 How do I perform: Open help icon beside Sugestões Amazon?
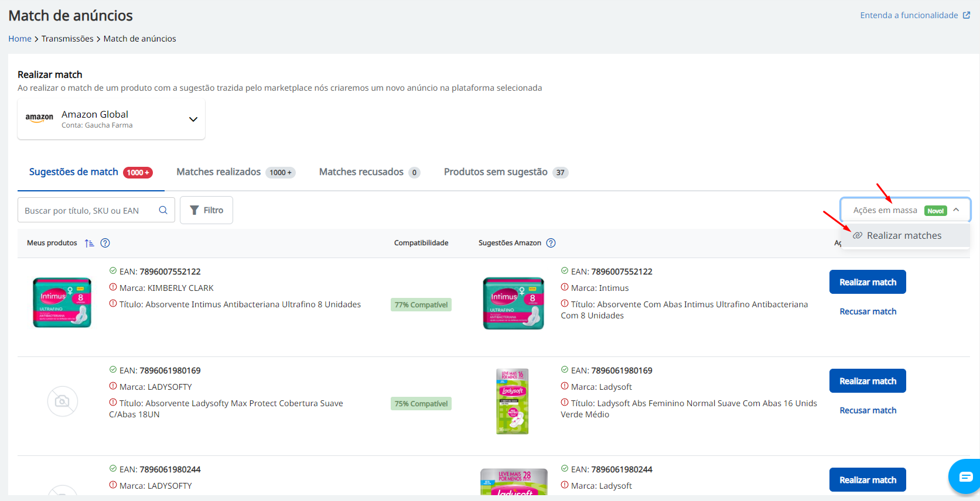tap(551, 243)
